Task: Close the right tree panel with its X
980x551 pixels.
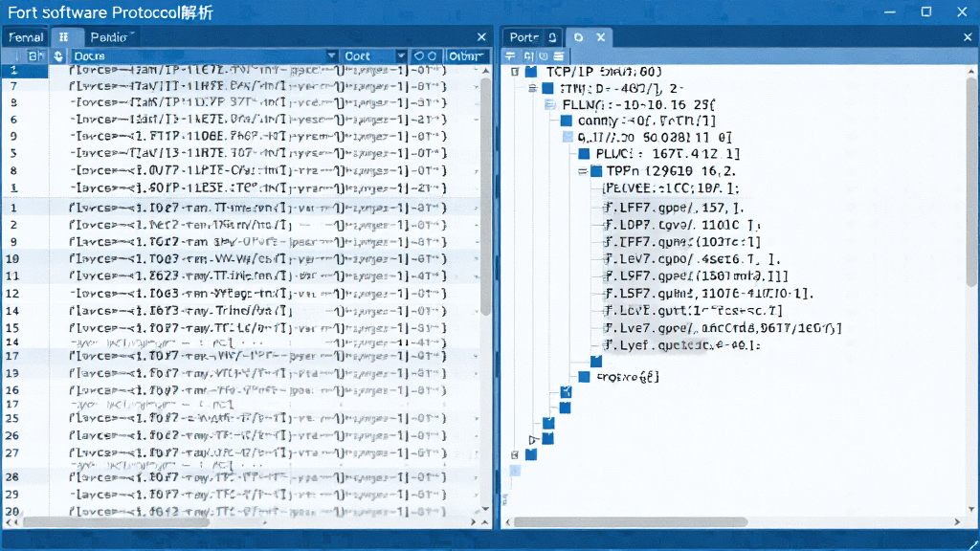Action: 968,37
